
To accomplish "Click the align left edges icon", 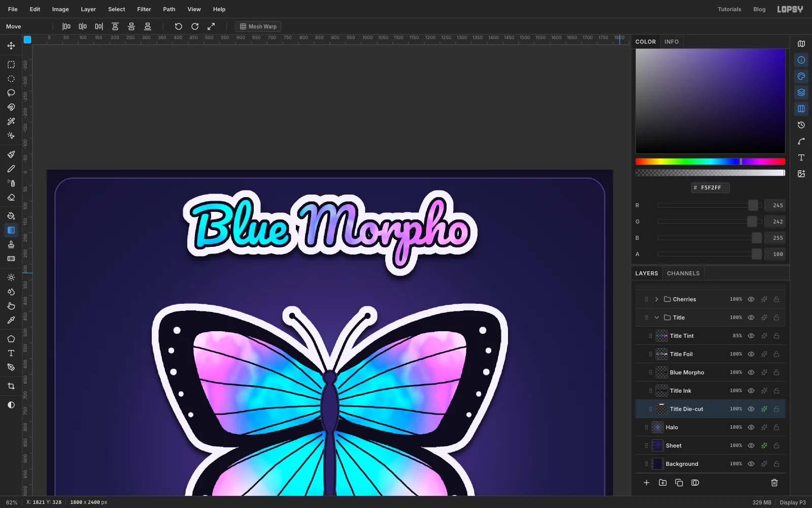I will pos(66,26).
